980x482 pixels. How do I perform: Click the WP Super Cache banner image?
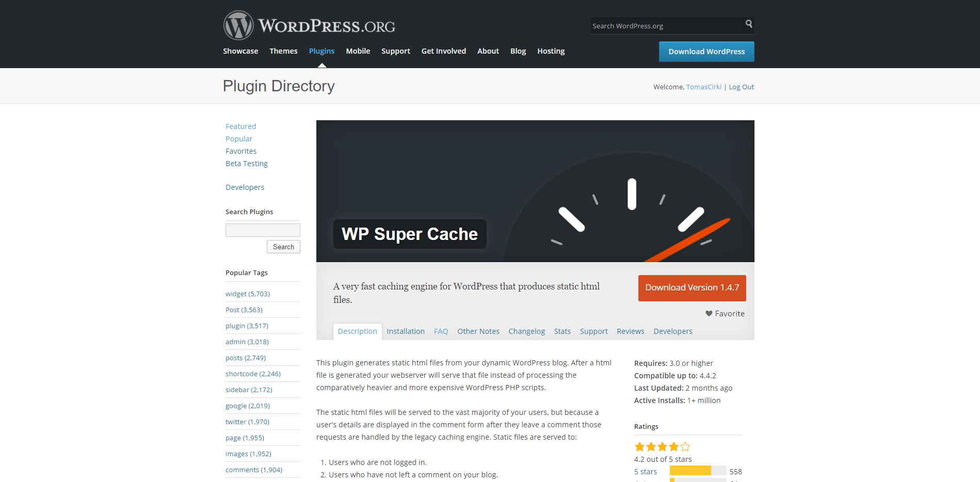(535, 191)
